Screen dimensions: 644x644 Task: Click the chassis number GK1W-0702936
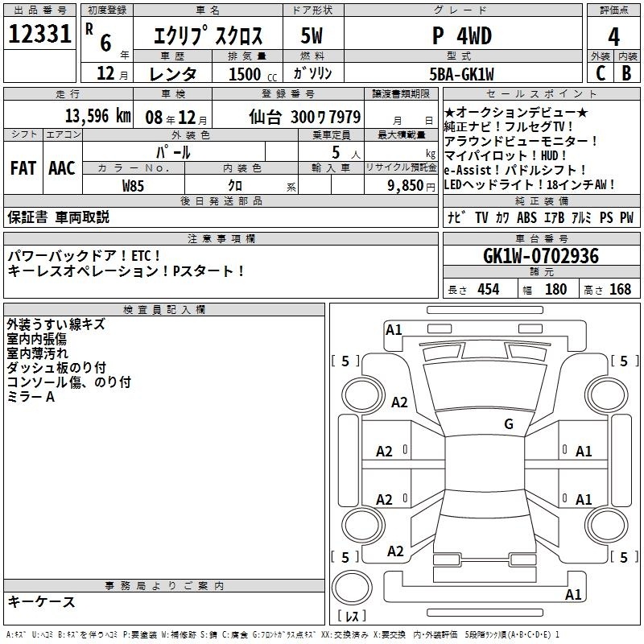click(x=541, y=257)
